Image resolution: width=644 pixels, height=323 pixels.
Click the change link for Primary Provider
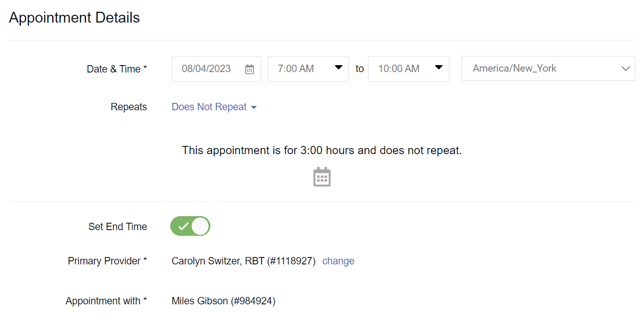[x=338, y=261]
